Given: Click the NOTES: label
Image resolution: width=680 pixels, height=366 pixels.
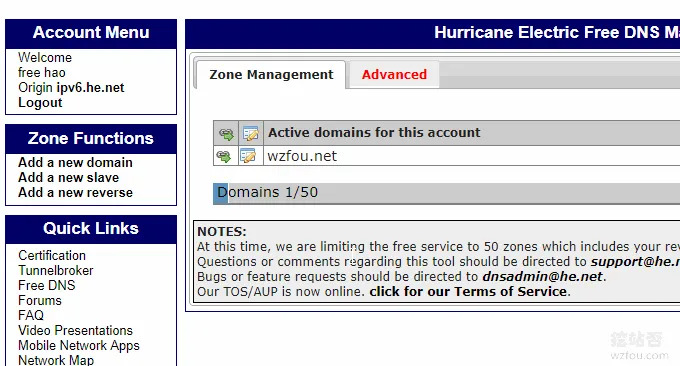Looking at the screenshot, I should pyautogui.click(x=222, y=232).
